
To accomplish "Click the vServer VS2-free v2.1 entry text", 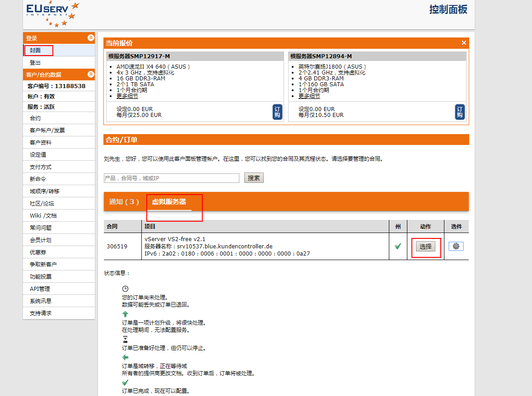I will point(175,239).
